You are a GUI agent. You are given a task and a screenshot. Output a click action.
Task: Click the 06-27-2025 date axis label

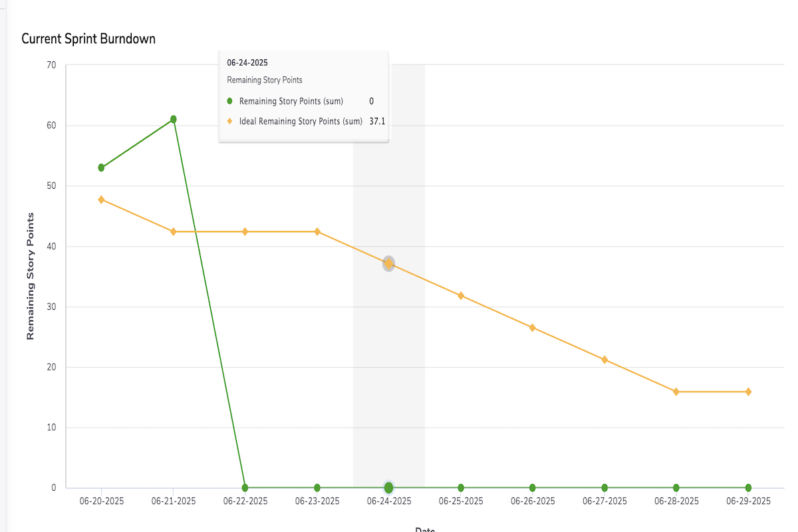point(604,501)
